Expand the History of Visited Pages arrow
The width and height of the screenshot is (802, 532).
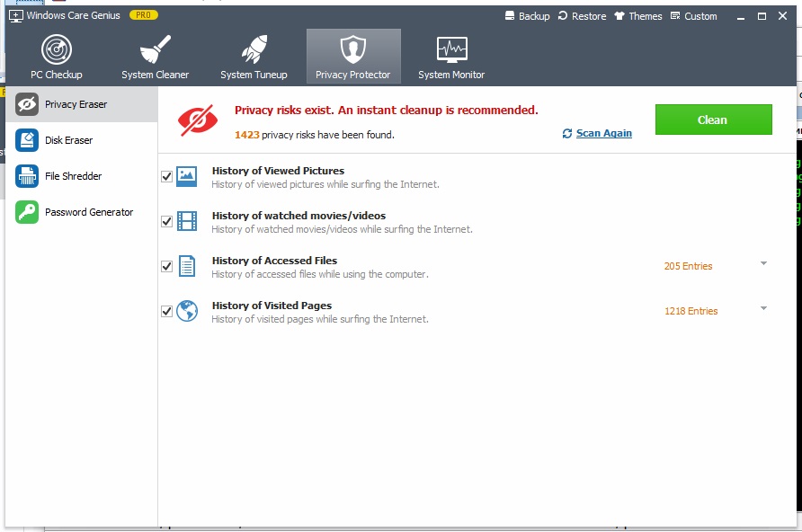tap(763, 308)
